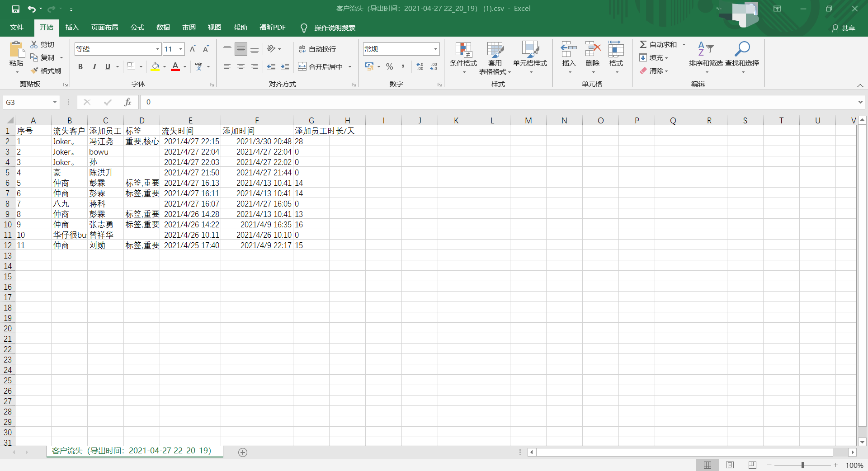The width and height of the screenshot is (868, 471).
Task: Open the number format dropdown showing 常规
Action: pos(436,49)
